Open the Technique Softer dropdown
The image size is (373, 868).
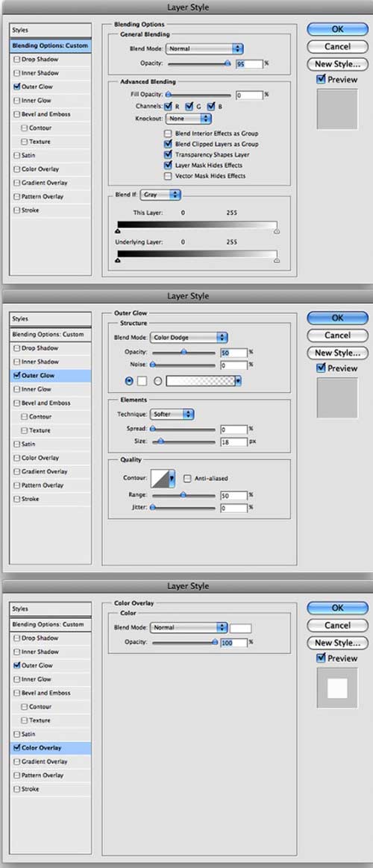click(172, 414)
